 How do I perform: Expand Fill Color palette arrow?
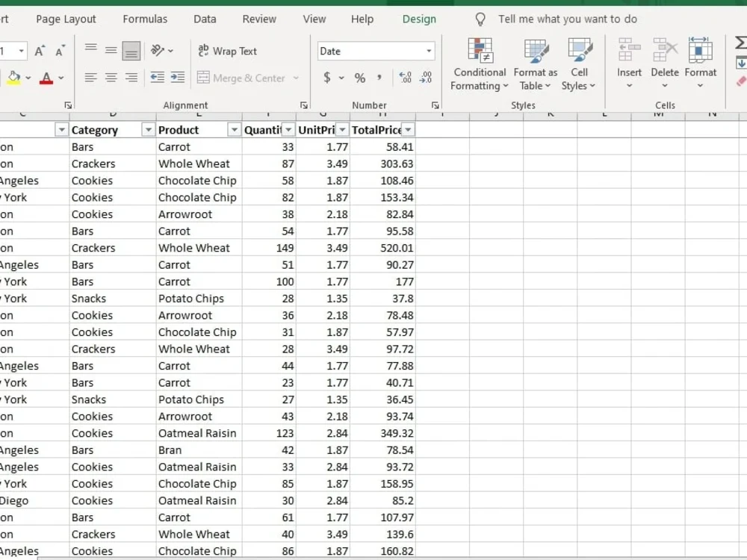28,78
